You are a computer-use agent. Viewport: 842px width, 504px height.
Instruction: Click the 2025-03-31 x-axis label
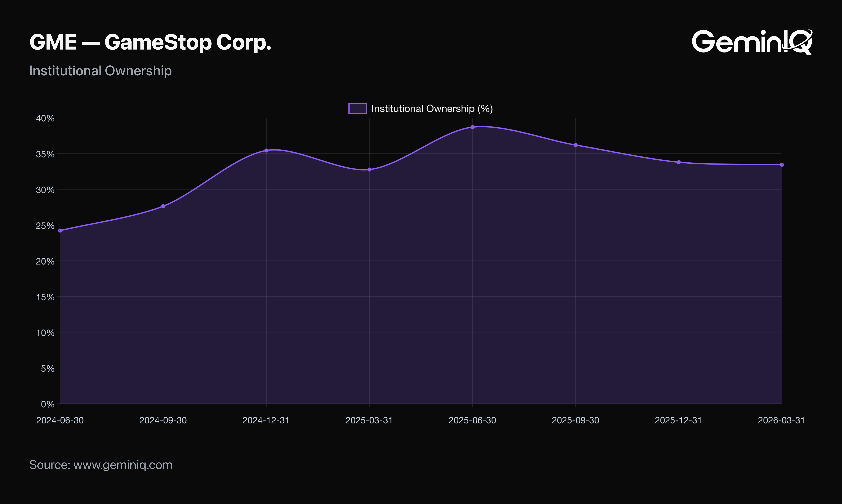(x=369, y=420)
